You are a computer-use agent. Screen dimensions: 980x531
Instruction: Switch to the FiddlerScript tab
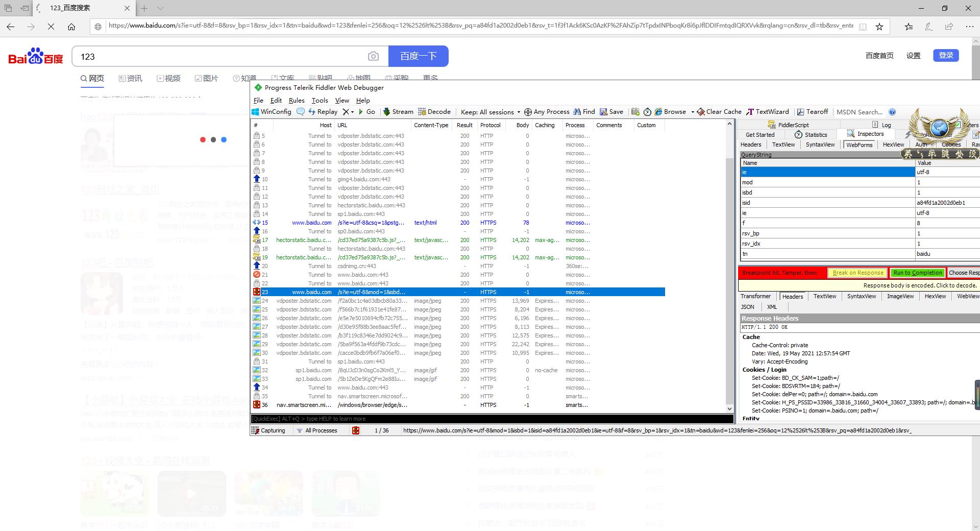click(788, 125)
